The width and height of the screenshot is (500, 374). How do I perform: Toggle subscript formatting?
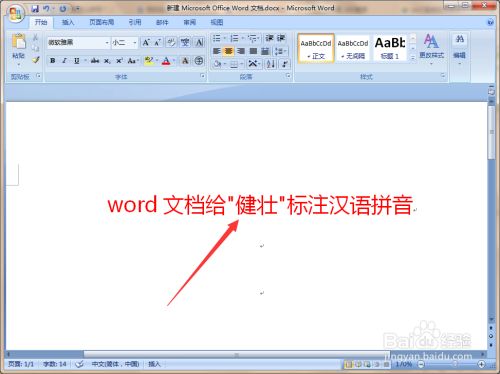click(107, 61)
